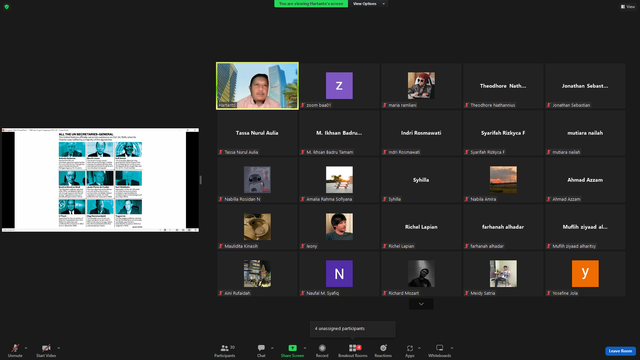Select Syhilla participant tile
This screenshot has height=360, width=640.
pyautogui.click(x=421, y=180)
